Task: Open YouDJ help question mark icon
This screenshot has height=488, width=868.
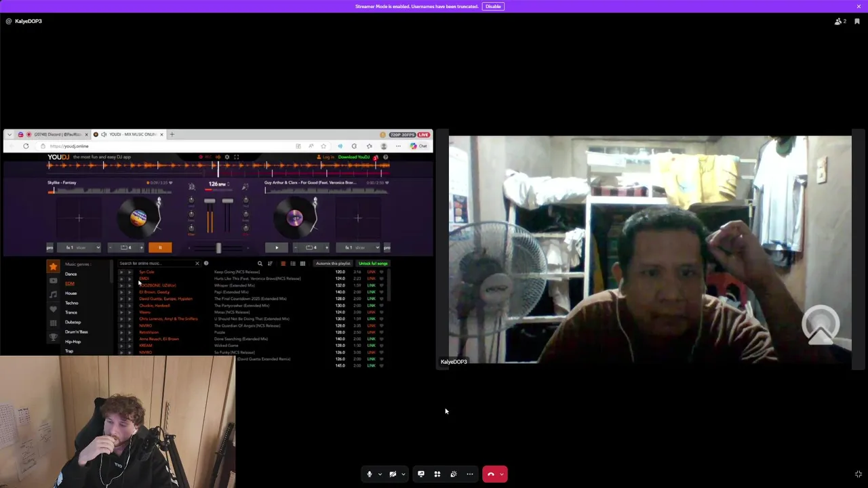Action: pos(385,157)
